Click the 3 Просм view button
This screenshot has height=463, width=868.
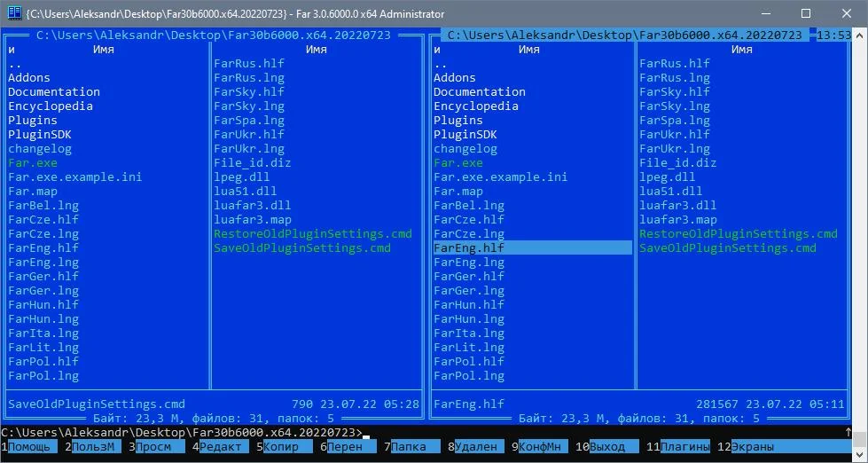pyautogui.click(x=153, y=447)
